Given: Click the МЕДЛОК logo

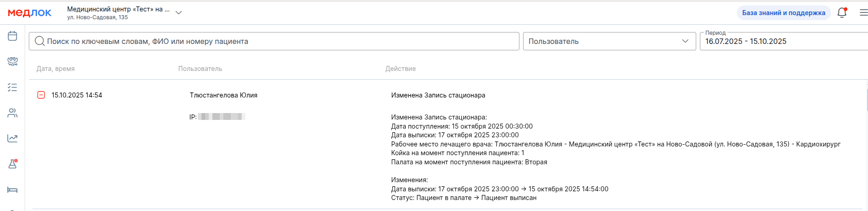Looking at the screenshot, I should click(30, 13).
